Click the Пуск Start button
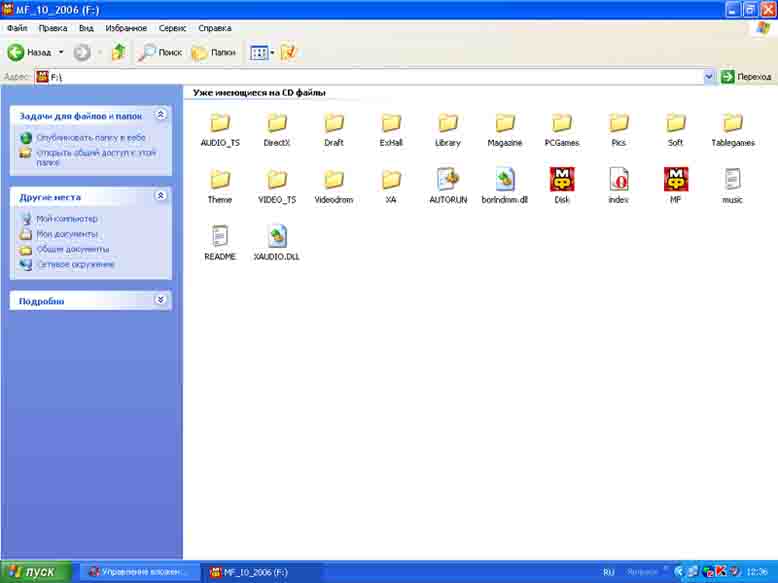 pos(36,572)
